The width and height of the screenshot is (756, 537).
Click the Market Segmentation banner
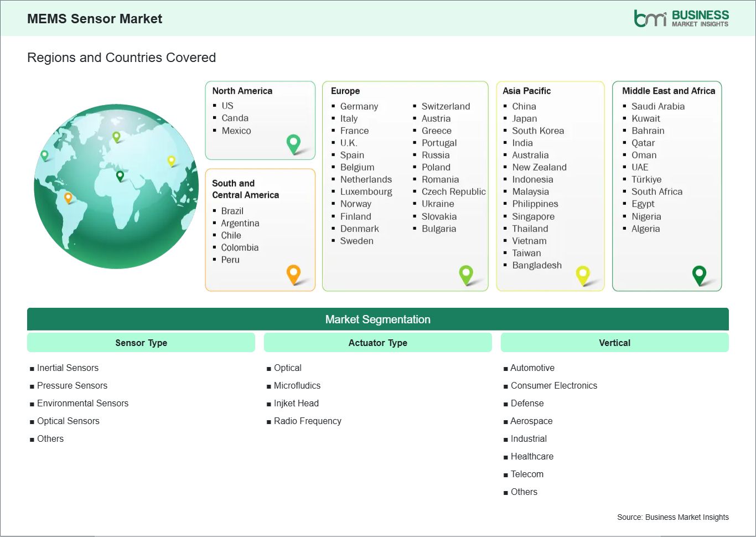coord(377,319)
